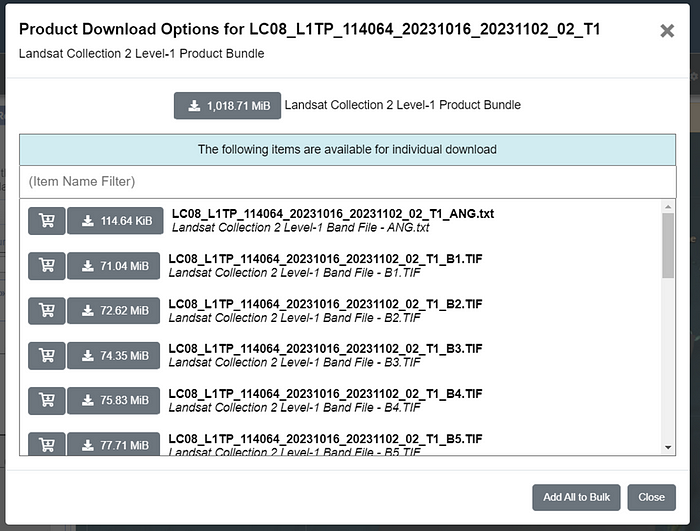Screen dimensions: 700x531
Task: Select the filename ending in T1_B3.TIF
Action: pos(325,349)
